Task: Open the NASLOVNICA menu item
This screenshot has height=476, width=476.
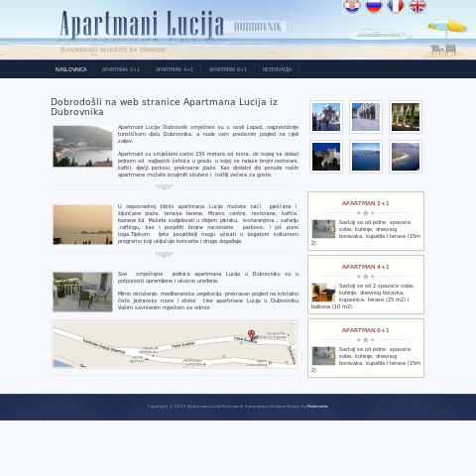Action: tap(70, 69)
